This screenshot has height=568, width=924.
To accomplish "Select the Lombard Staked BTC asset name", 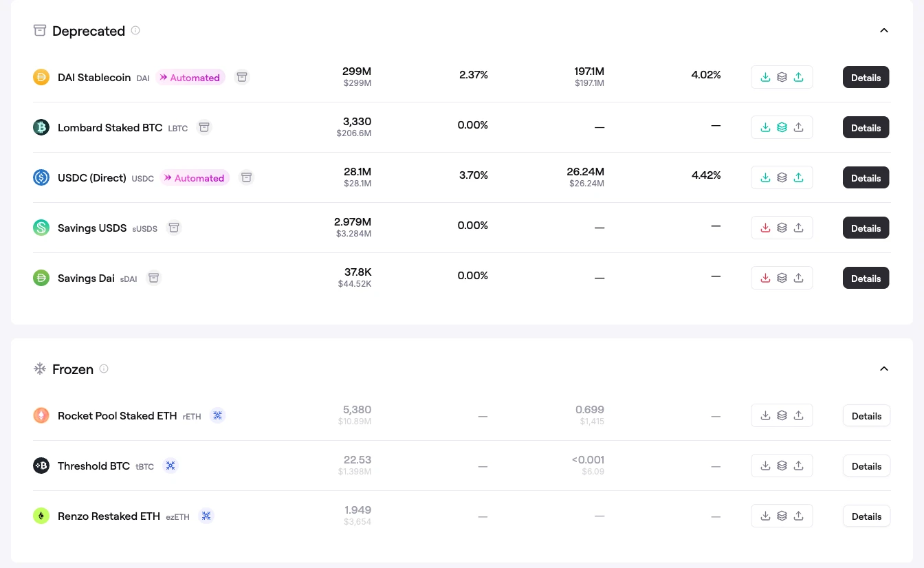I will pyautogui.click(x=110, y=128).
